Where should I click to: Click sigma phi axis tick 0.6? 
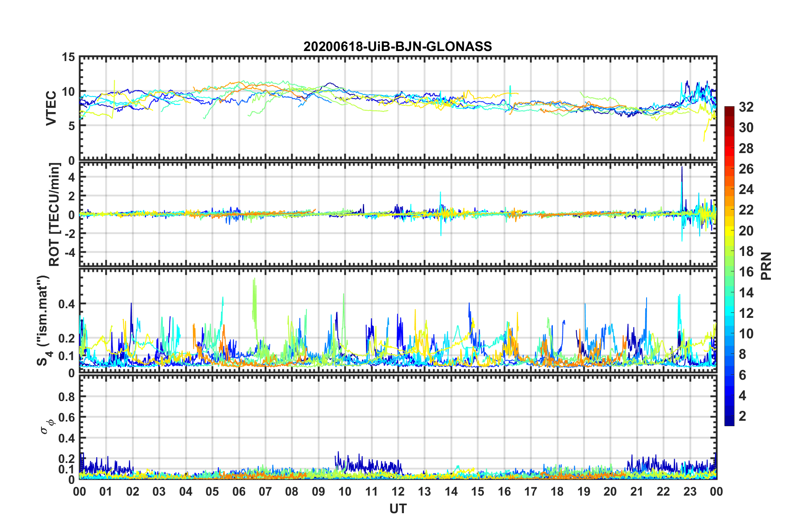coord(67,417)
